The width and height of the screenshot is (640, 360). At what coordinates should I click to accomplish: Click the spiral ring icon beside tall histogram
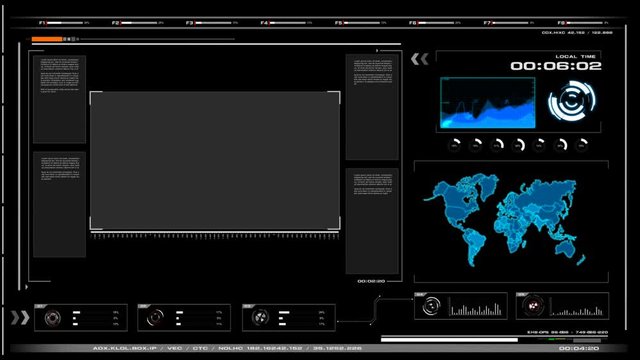(431, 306)
